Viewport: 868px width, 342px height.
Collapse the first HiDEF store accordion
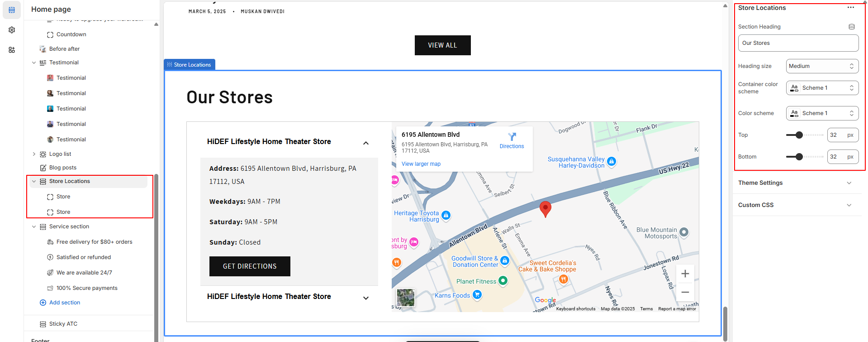[366, 143]
